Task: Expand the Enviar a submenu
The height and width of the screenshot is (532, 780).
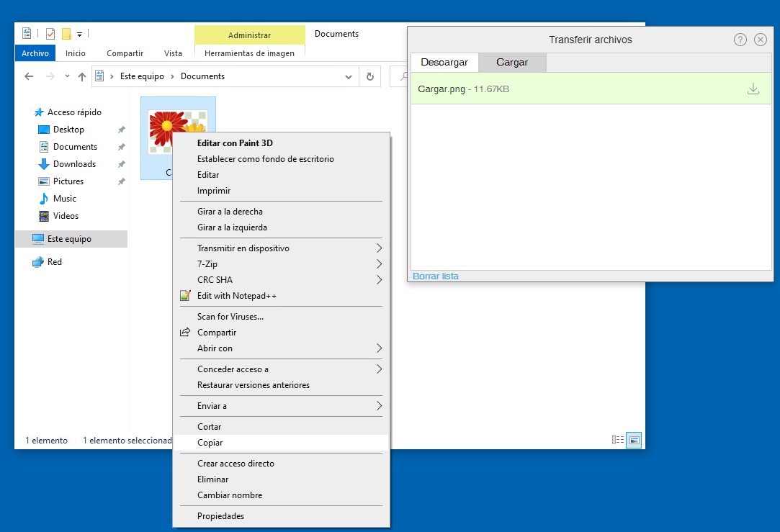Action: [x=379, y=406]
